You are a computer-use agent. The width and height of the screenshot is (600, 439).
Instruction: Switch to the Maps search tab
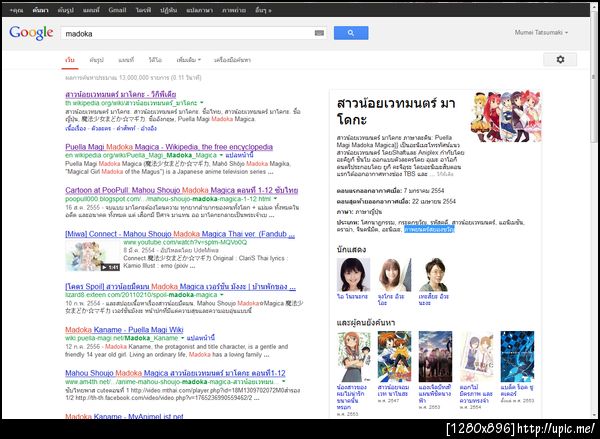126,60
